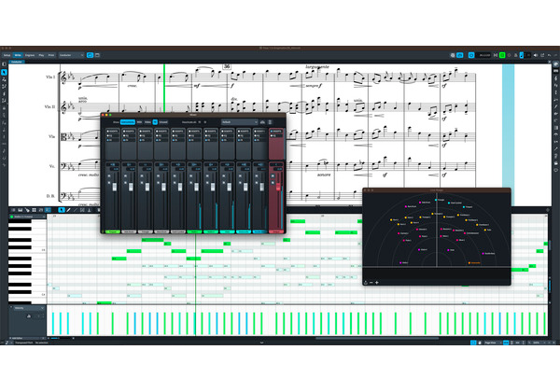The height and width of the screenshot is (392, 560).
Task: Switch to Play mode
Action: pos(41,55)
